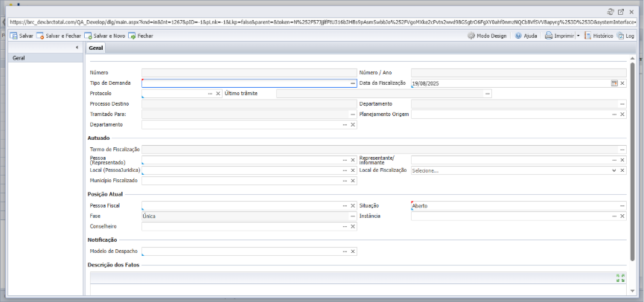Select Geral in the left sidebar

pos(45,58)
